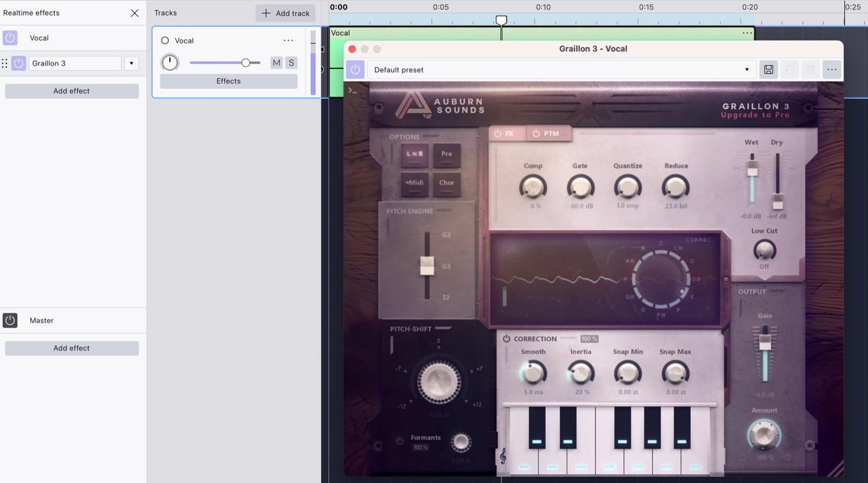Click the Add track button
868x483 pixels.
pos(285,13)
